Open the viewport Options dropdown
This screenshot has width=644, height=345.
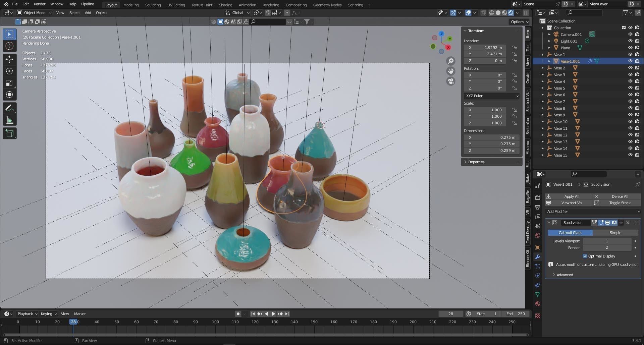520,22
